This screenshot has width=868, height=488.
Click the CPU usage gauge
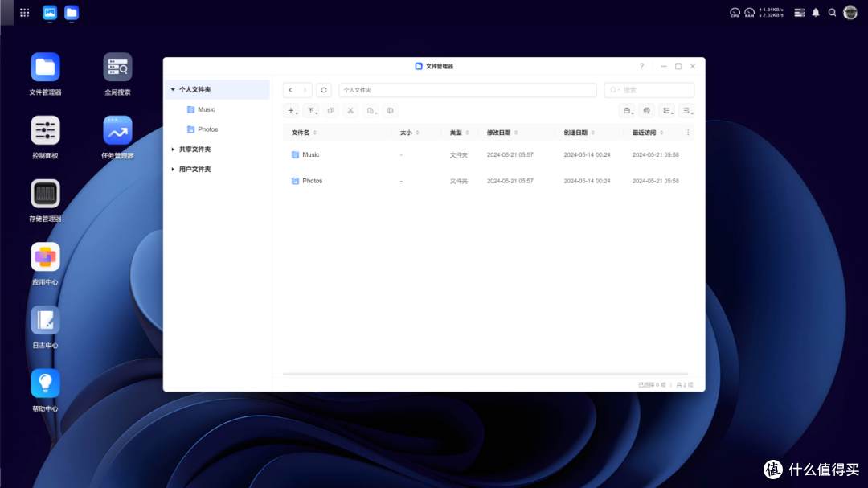(735, 13)
